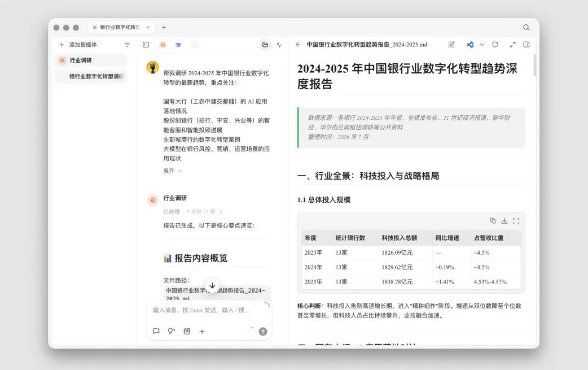Image resolution: width=588 pixels, height=370 pixels.
Task: Expand preview to fullscreen with diagonal arrows
Action: coord(512,44)
